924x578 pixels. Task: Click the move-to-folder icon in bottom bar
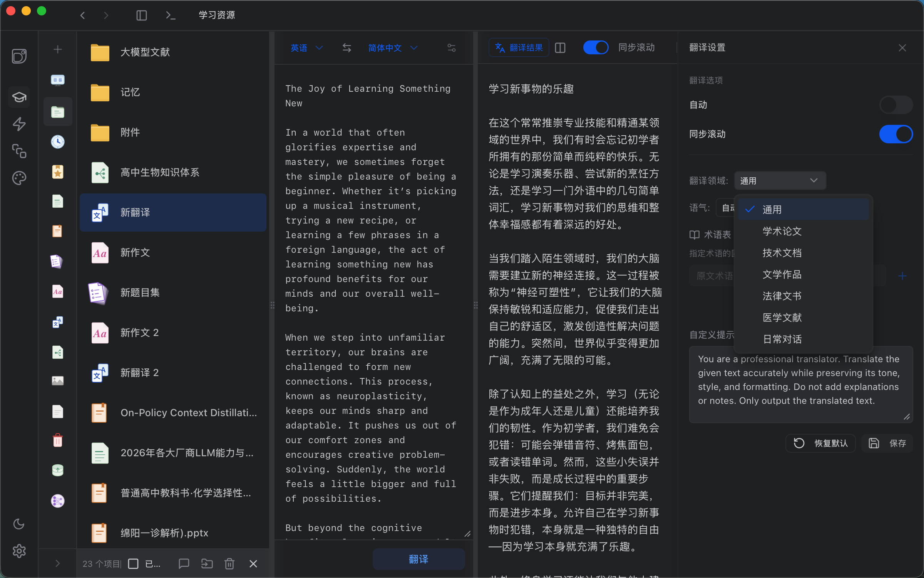(x=207, y=564)
